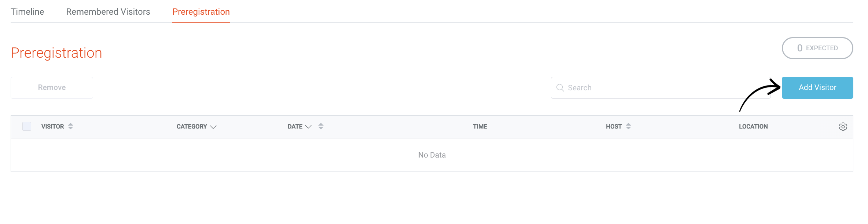This screenshot has width=868, height=224.
Task: Click the Remove button
Action: tap(52, 87)
